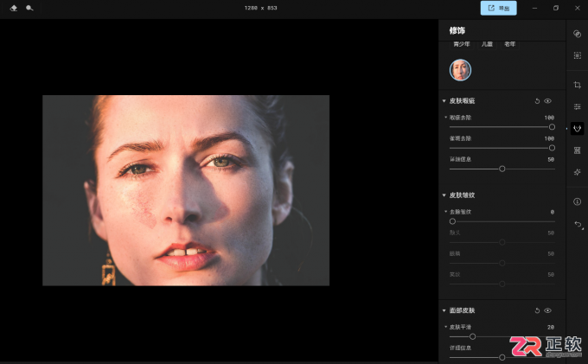Select the eraser tool in top toolbar
This screenshot has height=364, width=588.
click(x=14, y=8)
